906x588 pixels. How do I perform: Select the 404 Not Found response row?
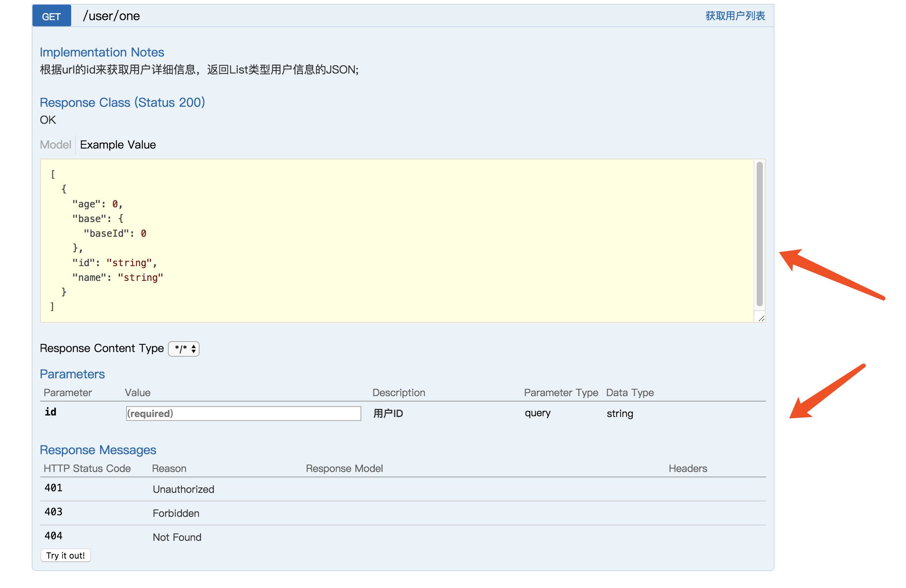click(x=177, y=537)
